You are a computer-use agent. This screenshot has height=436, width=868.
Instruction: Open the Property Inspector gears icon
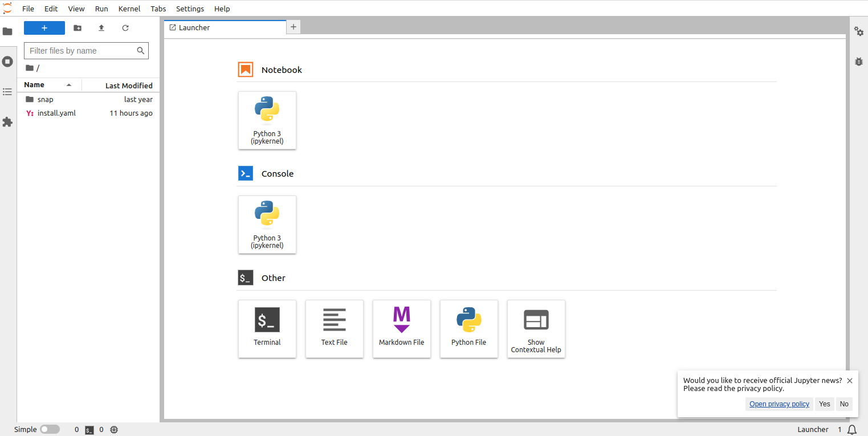pos(858,31)
